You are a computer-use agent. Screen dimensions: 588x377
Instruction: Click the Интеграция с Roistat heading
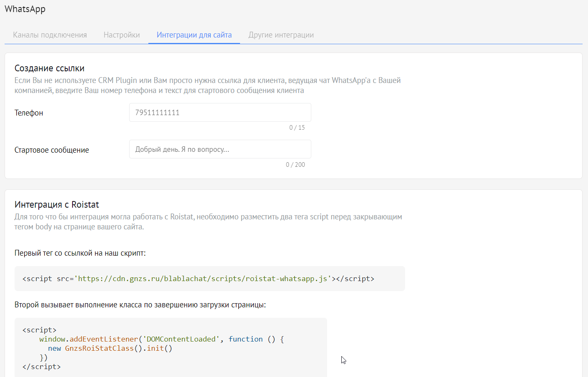(x=57, y=205)
